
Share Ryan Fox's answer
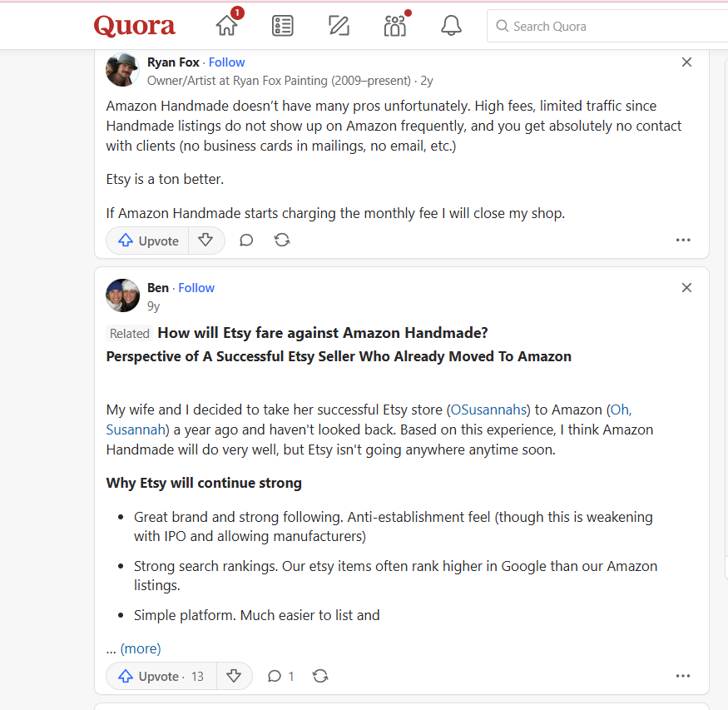tap(282, 241)
